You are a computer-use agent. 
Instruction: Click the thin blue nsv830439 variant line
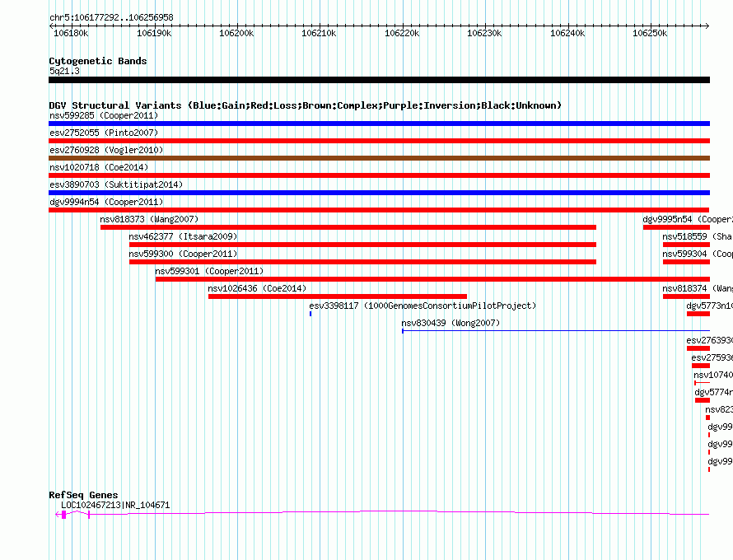pos(556,331)
